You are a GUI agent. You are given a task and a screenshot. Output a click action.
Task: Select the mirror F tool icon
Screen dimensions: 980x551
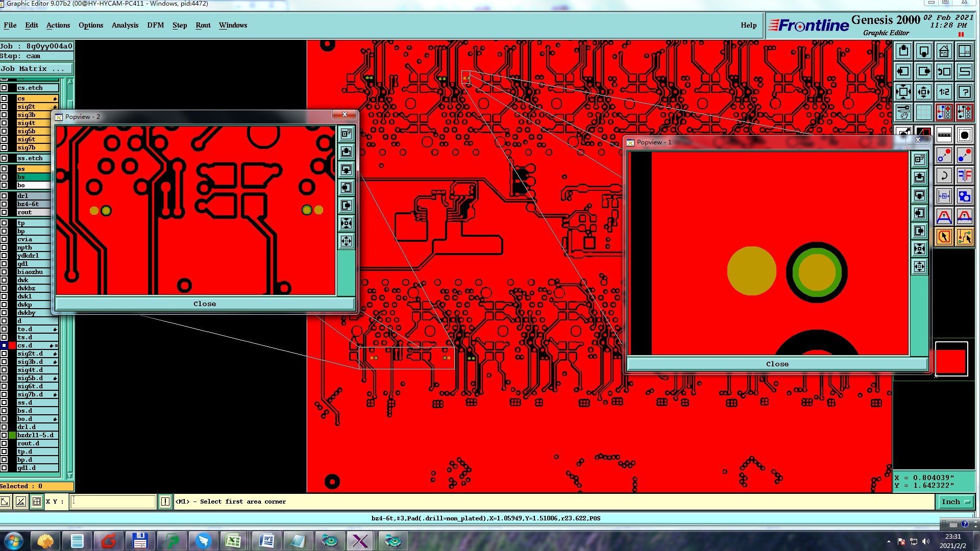(964, 176)
